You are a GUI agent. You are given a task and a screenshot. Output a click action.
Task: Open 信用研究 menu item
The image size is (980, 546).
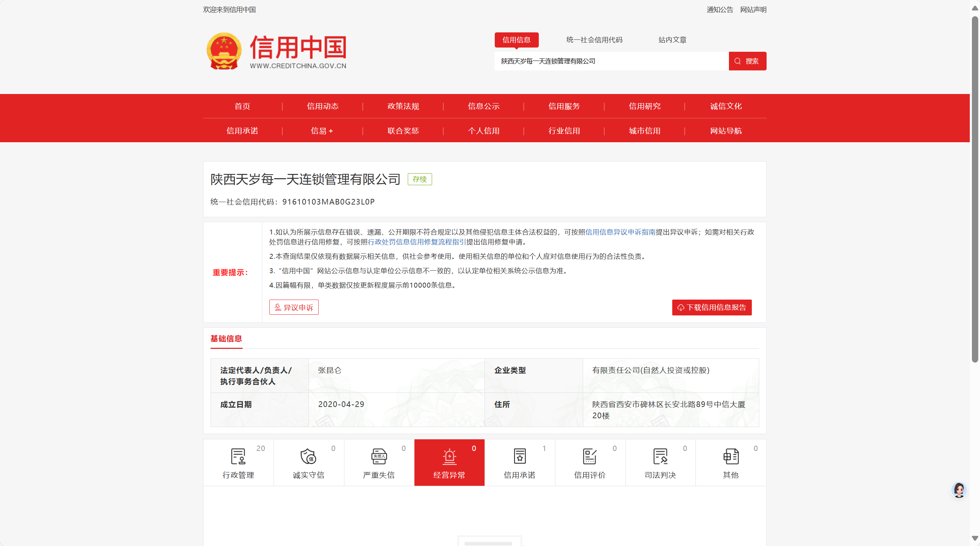[644, 106]
